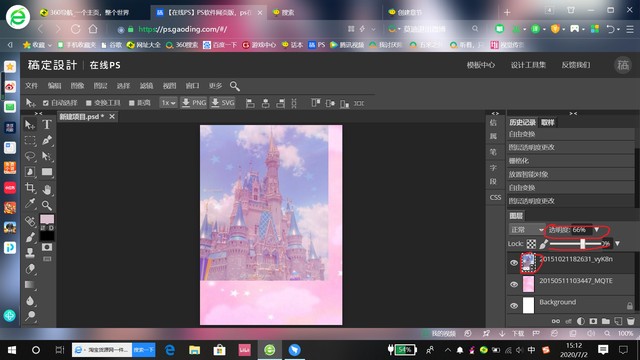The width and height of the screenshot is (640, 360).
Task: Open the black background color swatch
Action: pos(47,236)
